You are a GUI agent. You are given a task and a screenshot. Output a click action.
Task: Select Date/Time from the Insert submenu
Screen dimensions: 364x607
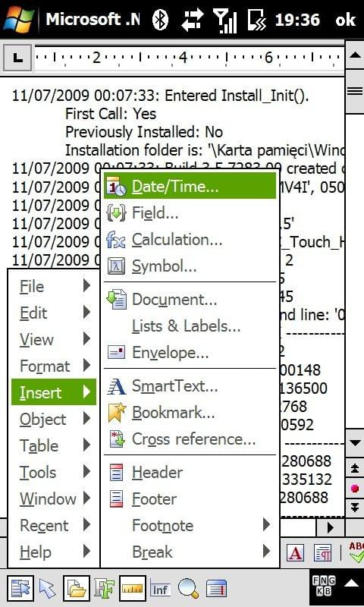pos(190,186)
